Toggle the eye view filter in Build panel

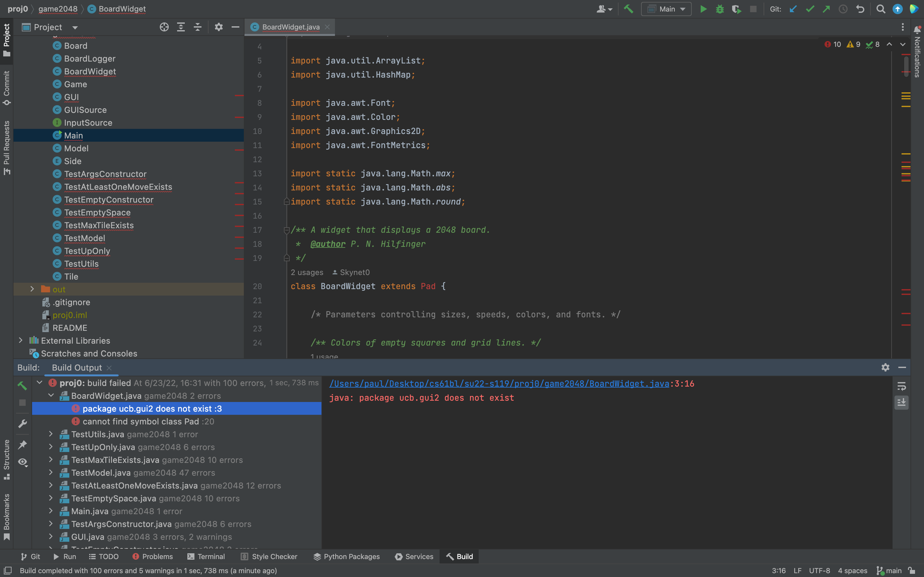tap(22, 462)
